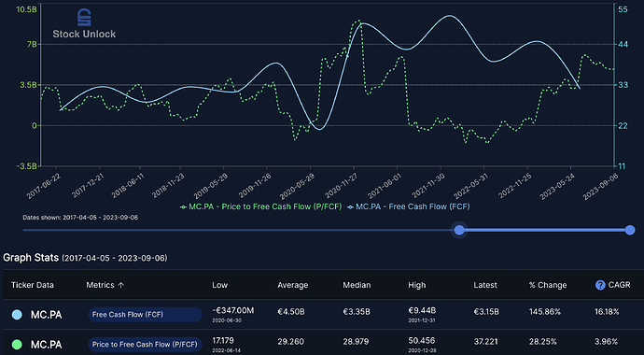Click the light-blue circle for MC.PA FCF row
644x355 pixels.
click(17, 315)
